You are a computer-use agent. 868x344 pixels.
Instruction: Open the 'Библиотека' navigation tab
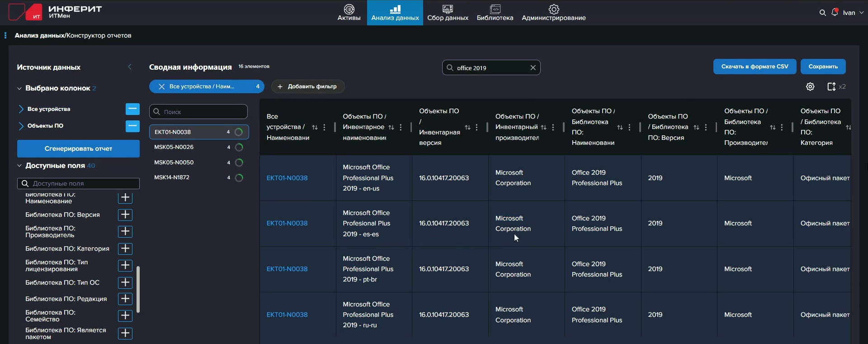[x=495, y=13]
